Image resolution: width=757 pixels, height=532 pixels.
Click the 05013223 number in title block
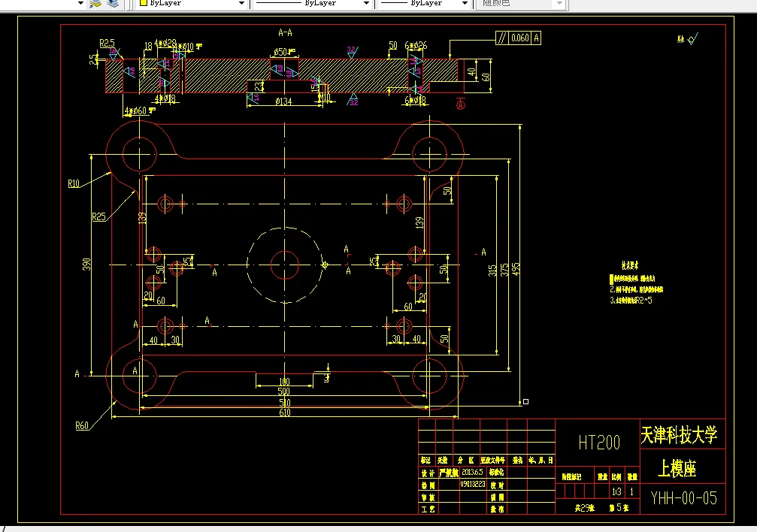pyautogui.click(x=473, y=484)
